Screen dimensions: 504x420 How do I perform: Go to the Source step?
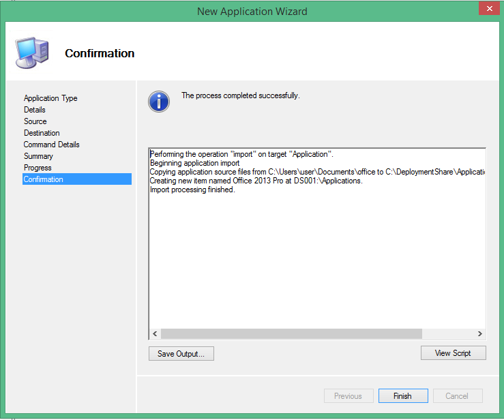point(35,121)
